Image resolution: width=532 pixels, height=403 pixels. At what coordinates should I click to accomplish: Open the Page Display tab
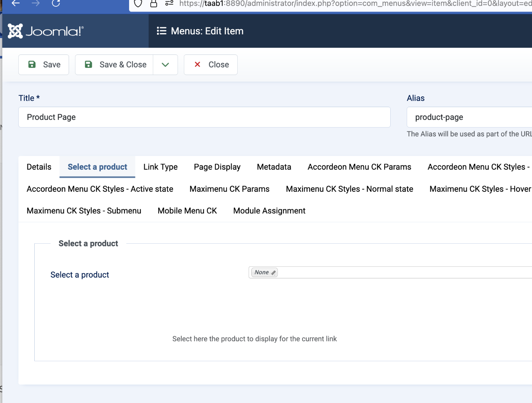coord(217,167)
